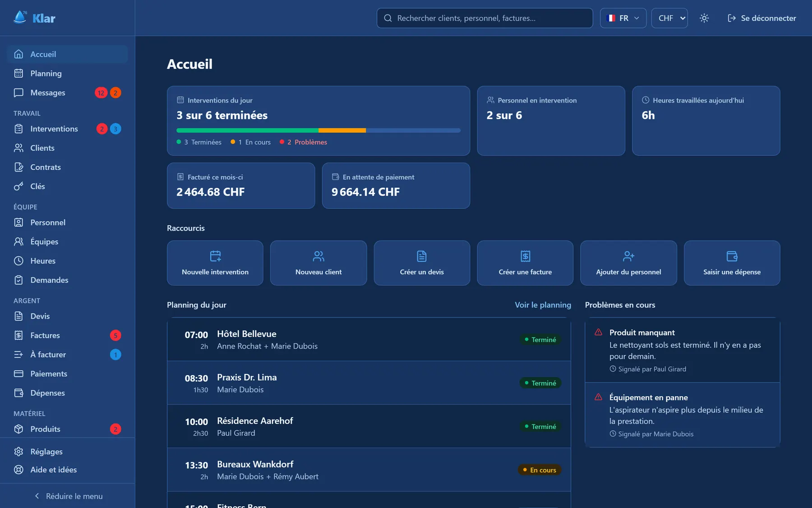Click the Personnel badge icon
The image size is (812, 508).
[18, 222]
